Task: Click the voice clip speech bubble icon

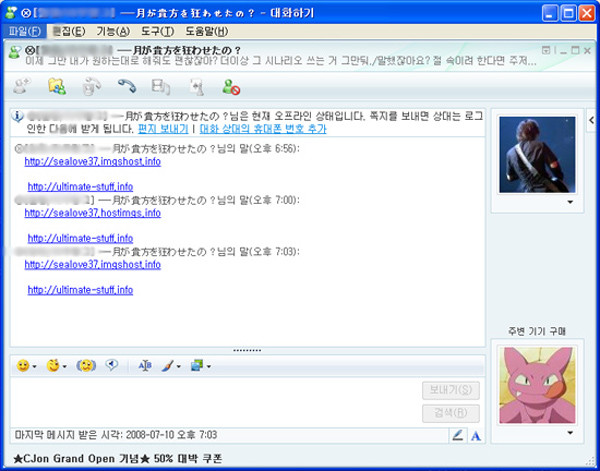Action: click(x=113, y=365)
